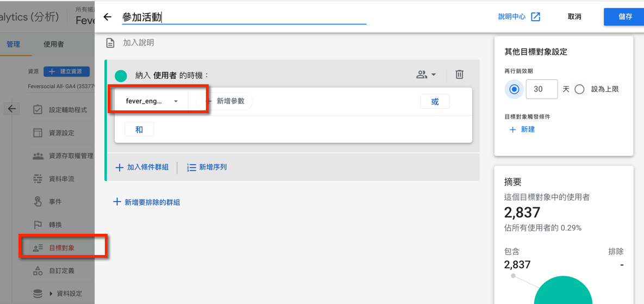Click the 取消 cancel button
644x304 pixels.
coord(574,17)
